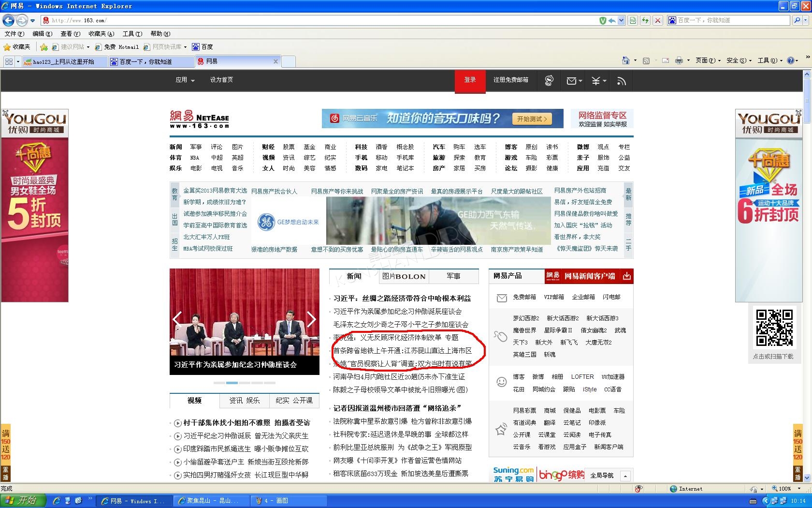Open the recent pages dropdown next to the navigation arrows

32,20
